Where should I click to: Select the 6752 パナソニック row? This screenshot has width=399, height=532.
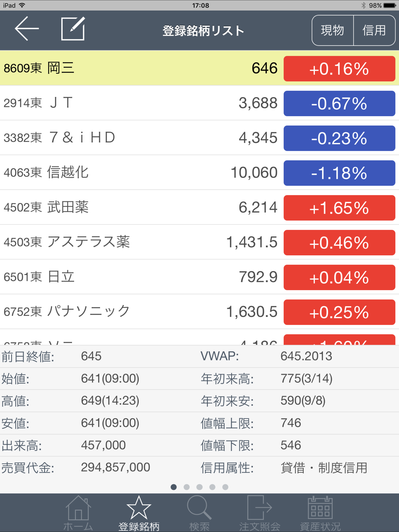(199, 312)
